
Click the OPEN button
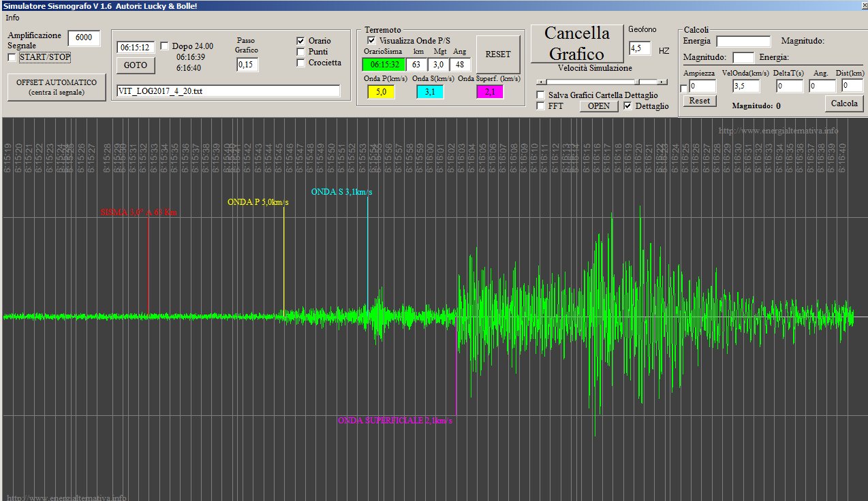click(x=599, y=106)
